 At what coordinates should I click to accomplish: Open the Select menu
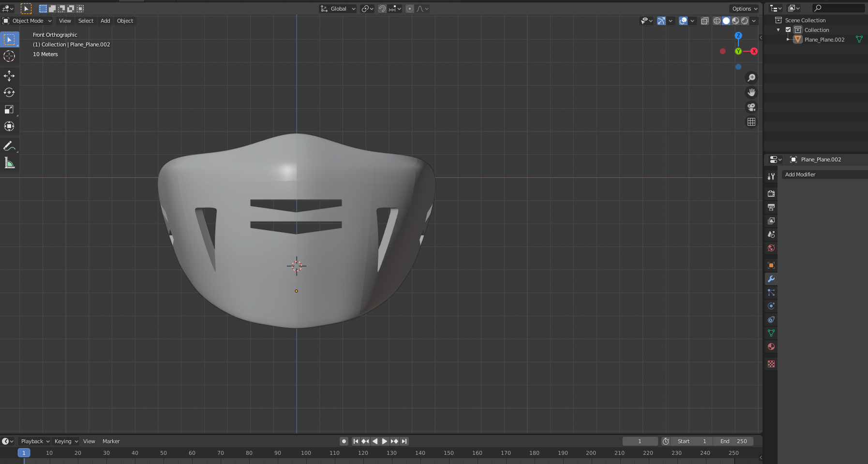[86, 21]
